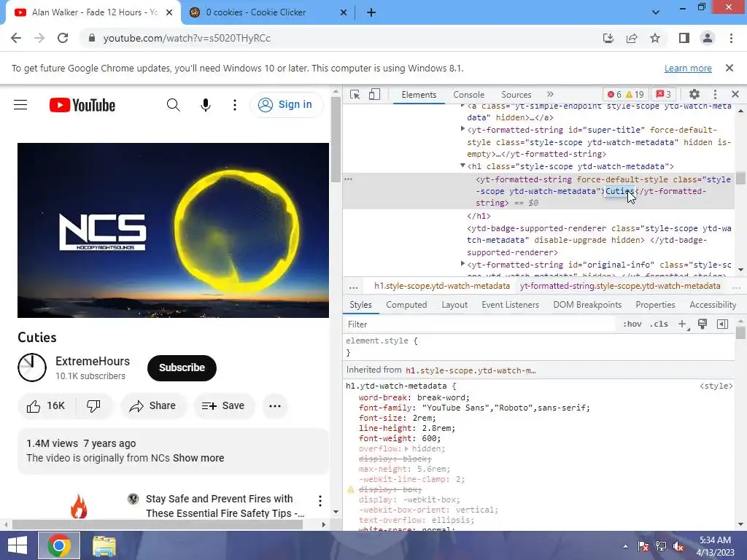Expand yt-formatted-string original-info node
The image size is (747, 560).
tap(462, 263)
